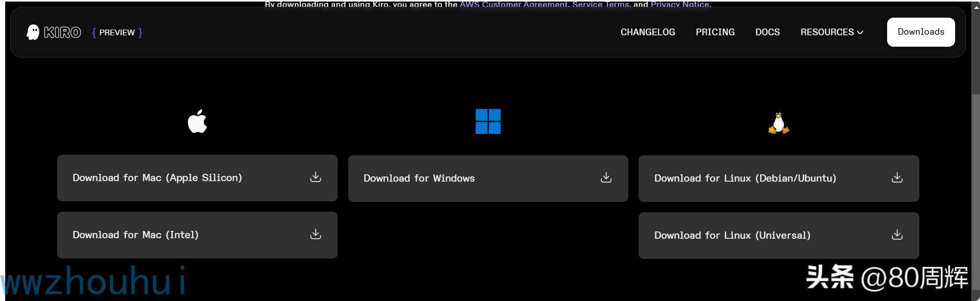Click the { PREVIEW } badge

pyautogui.click(x=117, y=32)
